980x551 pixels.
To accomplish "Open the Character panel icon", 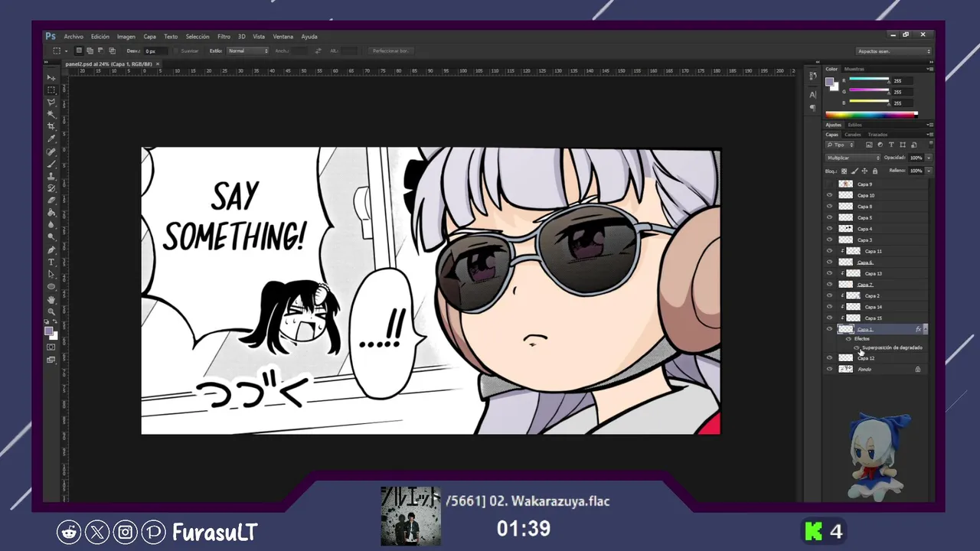I will click(813, 95).
